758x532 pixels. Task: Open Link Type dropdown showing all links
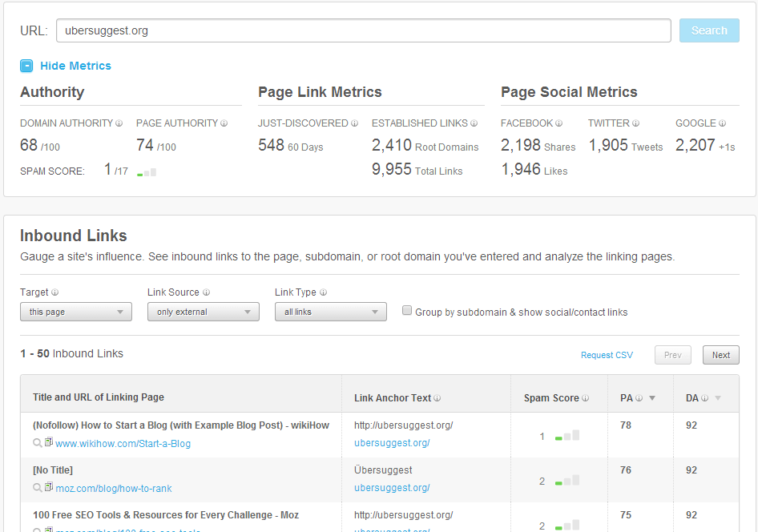[x=331, y=312]
